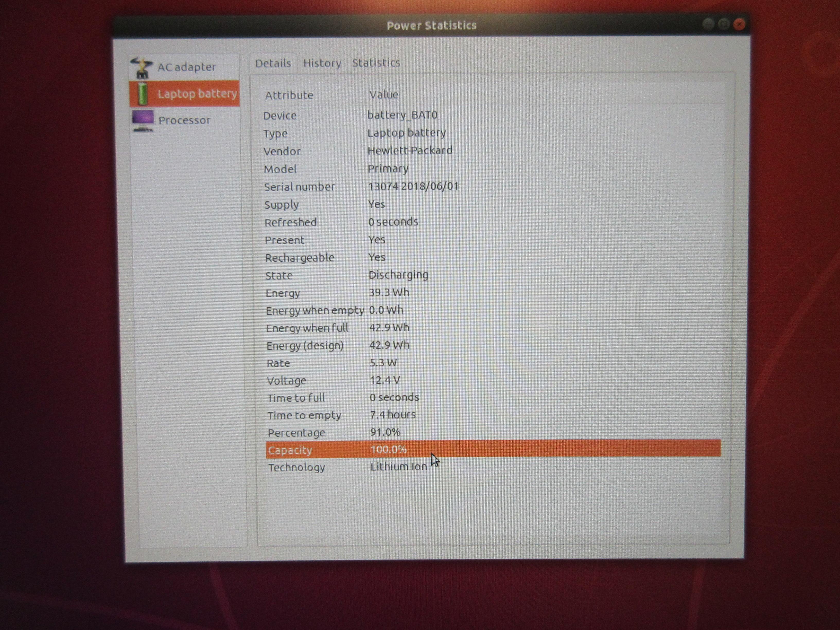Select the State attribute label
840x630 pixels.
pos(279,276)
